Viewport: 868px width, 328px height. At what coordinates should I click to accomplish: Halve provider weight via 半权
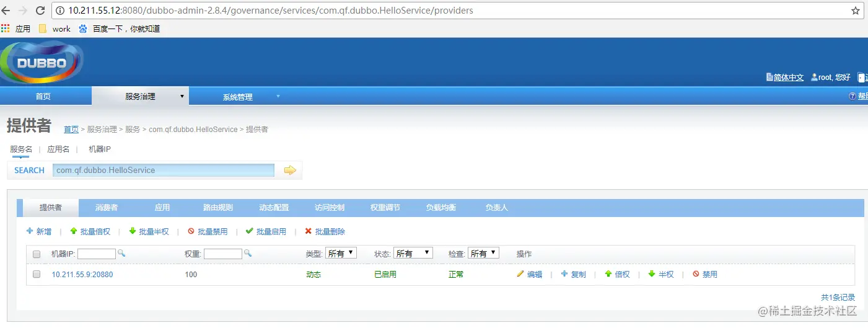[x=661, y=274]
